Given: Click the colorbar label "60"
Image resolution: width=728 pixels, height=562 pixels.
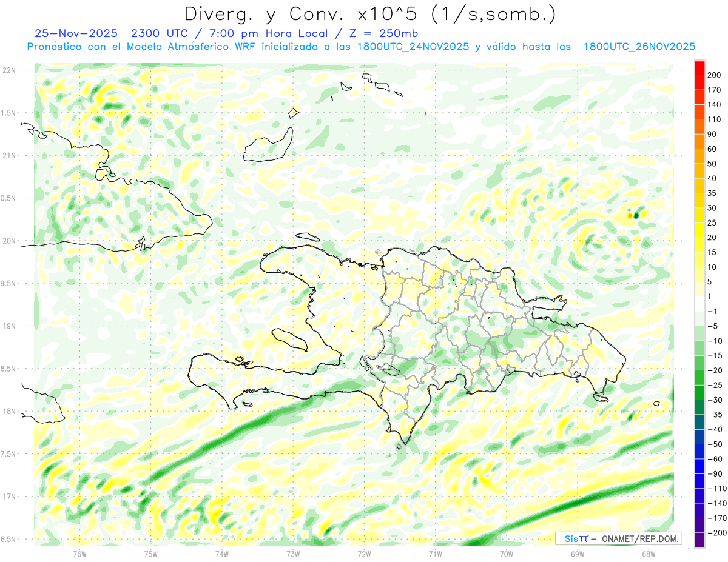Looking at the screenshot, I should [x=712, y=149].
